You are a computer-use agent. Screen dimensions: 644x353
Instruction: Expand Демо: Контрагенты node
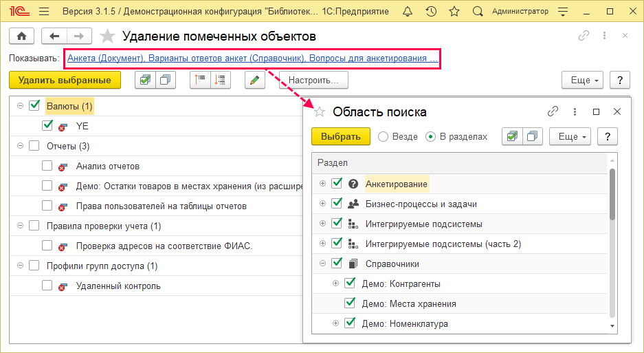pos(335,283)
